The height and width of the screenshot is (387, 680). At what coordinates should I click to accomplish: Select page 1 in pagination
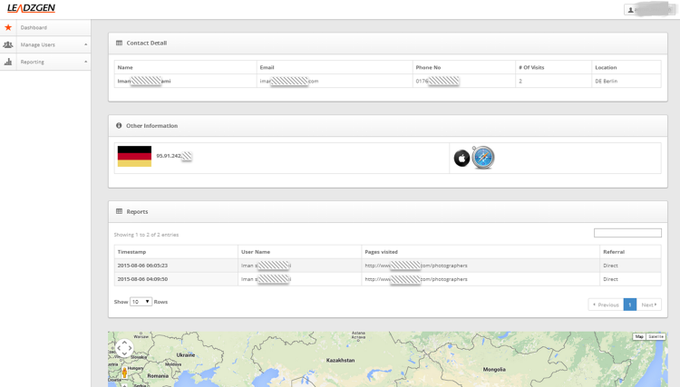pyautogui.click(x=630, y=305)
